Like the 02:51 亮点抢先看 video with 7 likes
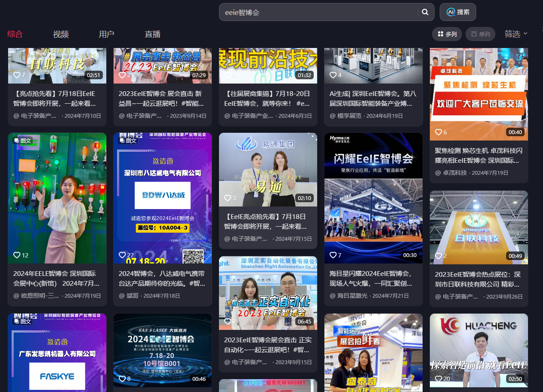The width and height of the screenshot is (543, 392). [x=17, y=75]
